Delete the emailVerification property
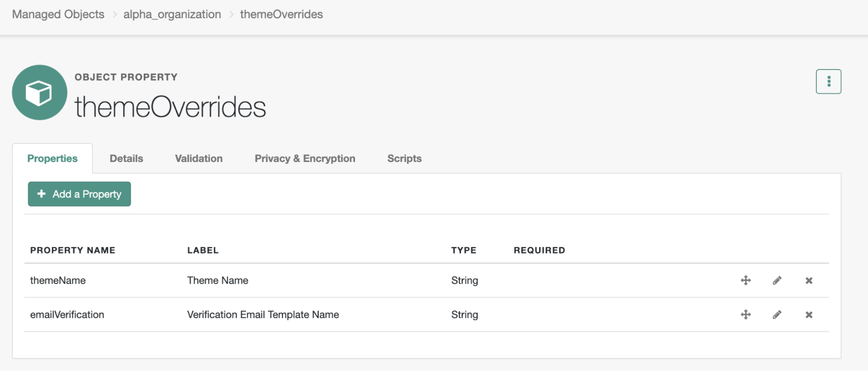Screen dimensions: 868x371 click(x=809, y=315)
